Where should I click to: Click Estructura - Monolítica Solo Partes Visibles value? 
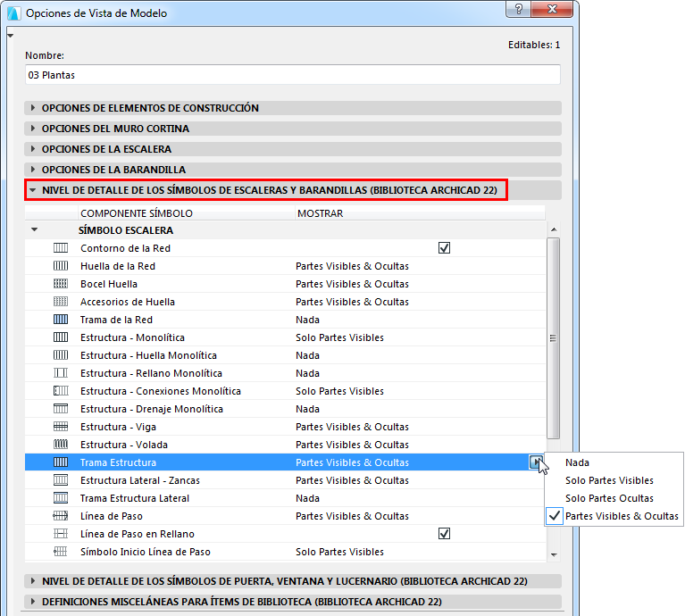(x=339, y=337)
